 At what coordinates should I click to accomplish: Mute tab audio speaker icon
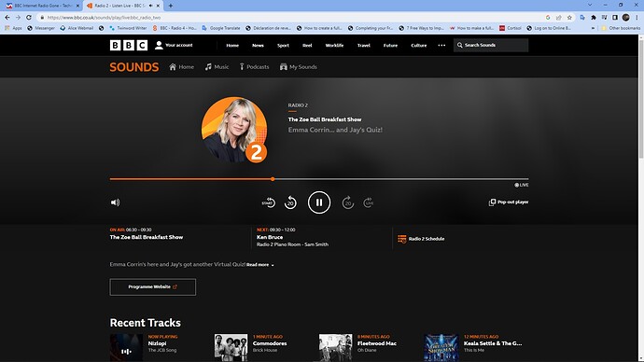(150, 6)
